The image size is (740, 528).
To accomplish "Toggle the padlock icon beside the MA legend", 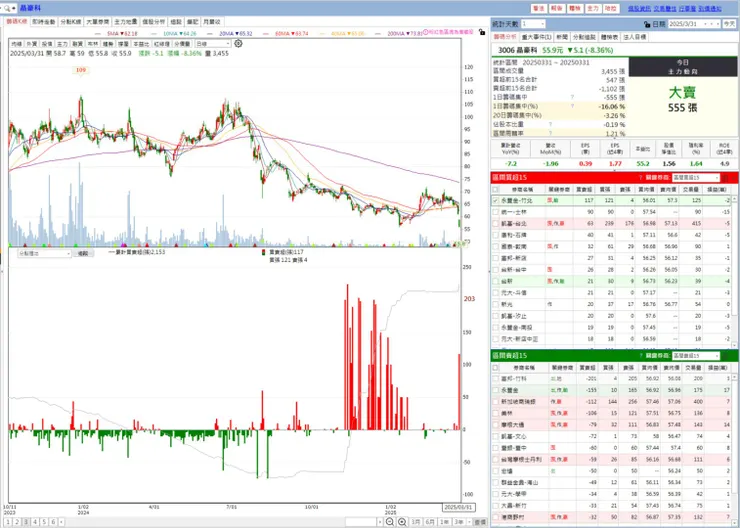I will click(x=481, y=32).
